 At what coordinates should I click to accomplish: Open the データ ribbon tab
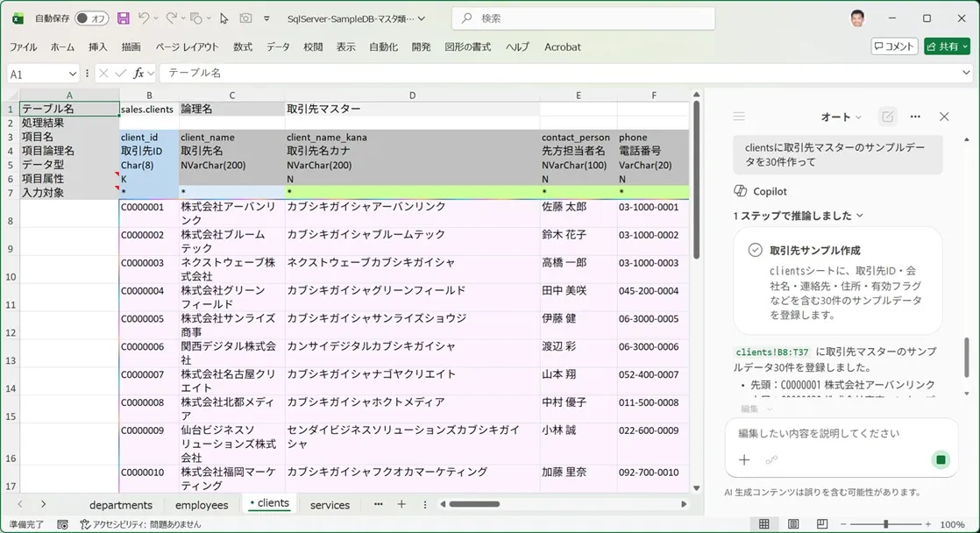click(x=278, y=46)
